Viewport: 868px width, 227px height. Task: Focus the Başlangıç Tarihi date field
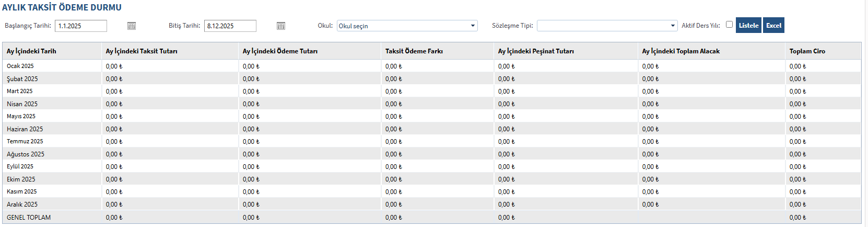tap(81, 26)
